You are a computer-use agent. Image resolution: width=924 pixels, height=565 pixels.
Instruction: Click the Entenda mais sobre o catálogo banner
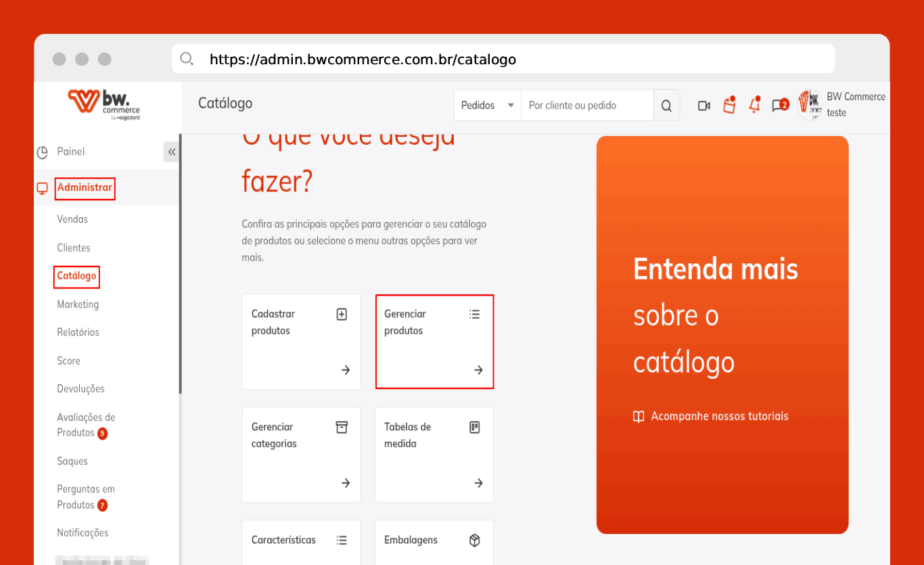click(x=722, y=335)
